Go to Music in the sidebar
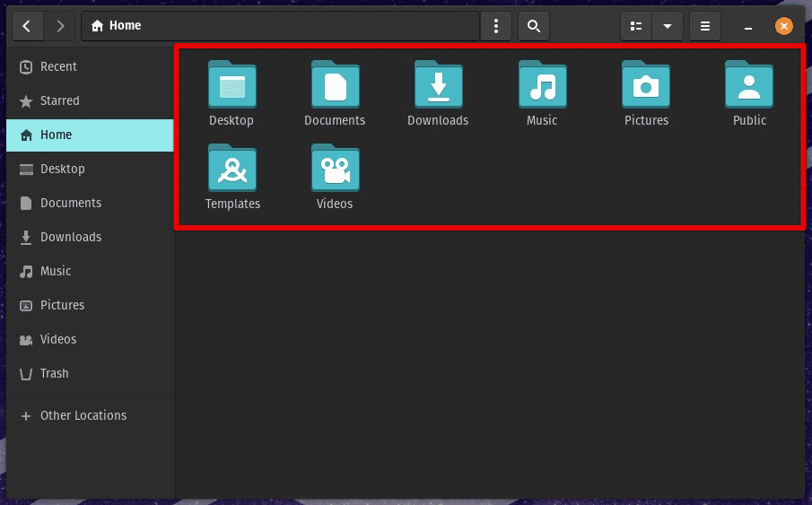The height and width of the screenshot is (505, 812). (x=90, y=272)
